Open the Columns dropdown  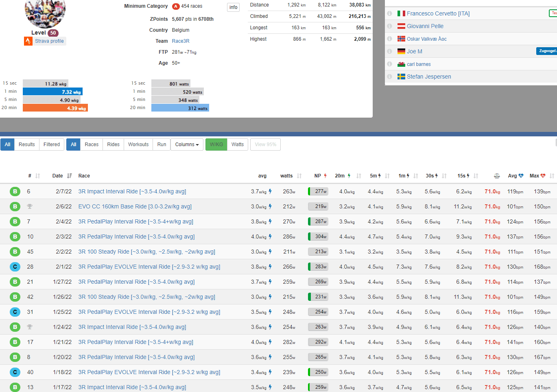tap(187, 145)
